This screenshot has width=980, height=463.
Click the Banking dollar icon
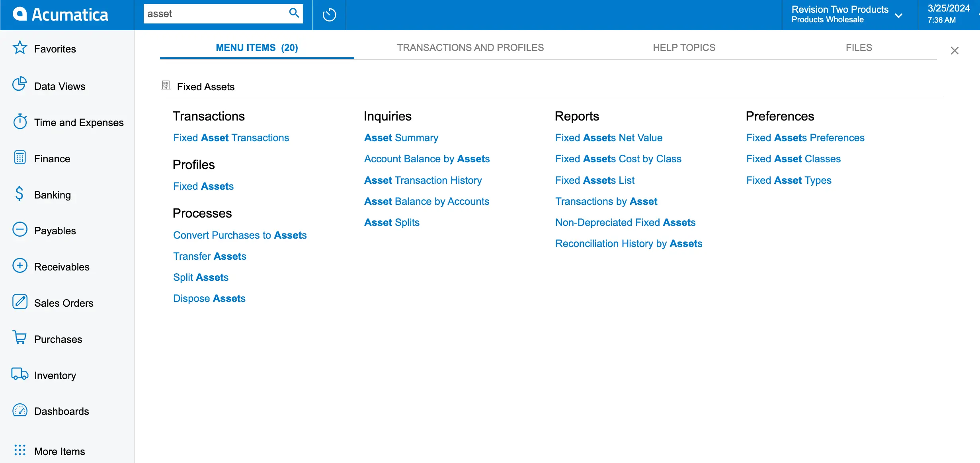tap(20, 194)
